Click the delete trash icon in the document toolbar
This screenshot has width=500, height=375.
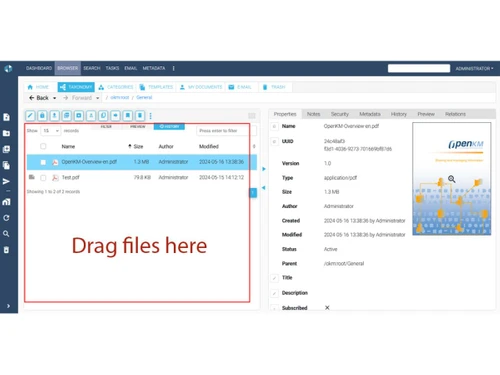(140, 116)
